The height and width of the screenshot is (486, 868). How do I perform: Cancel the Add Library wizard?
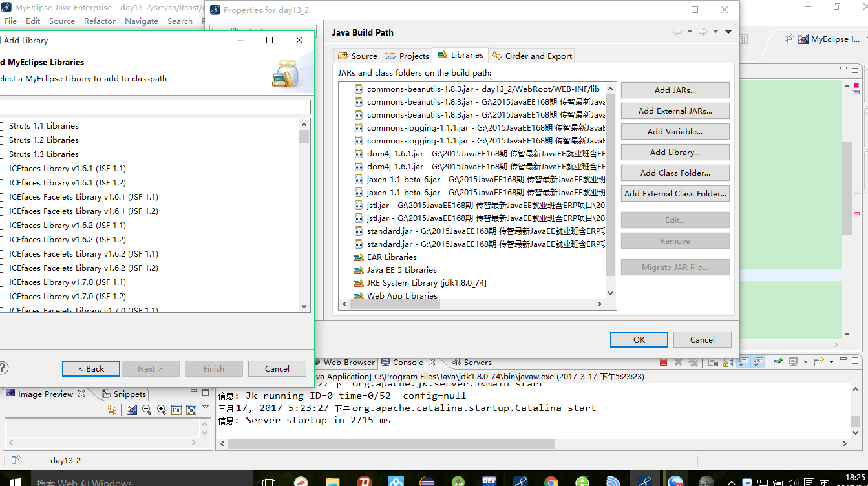click(277, 369)
